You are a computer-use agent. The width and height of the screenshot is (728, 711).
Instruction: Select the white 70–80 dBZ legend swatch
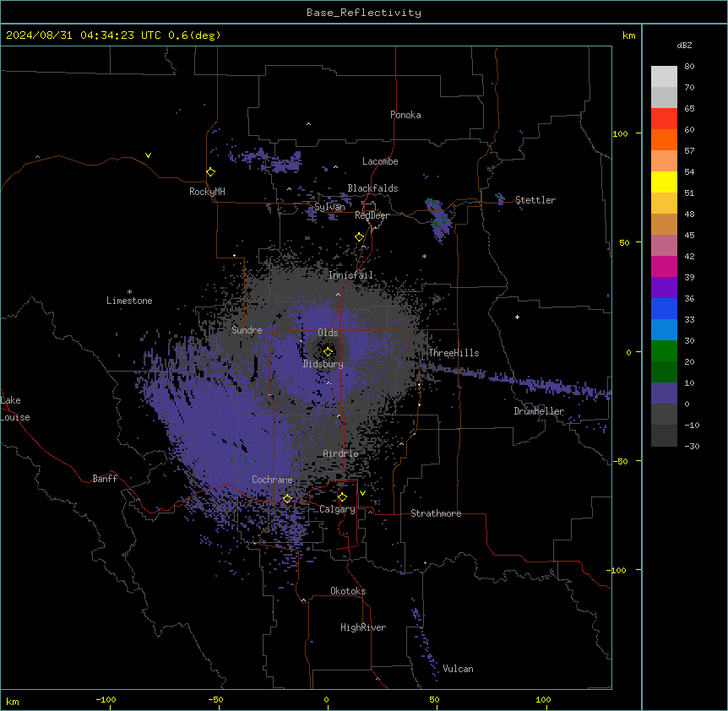click(664, 77)
